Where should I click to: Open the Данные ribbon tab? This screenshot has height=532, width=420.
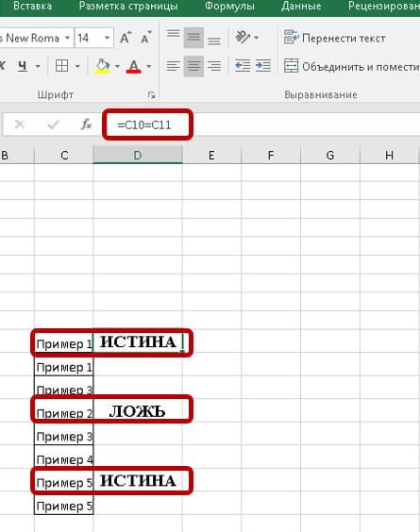click(x=301, y=6)
